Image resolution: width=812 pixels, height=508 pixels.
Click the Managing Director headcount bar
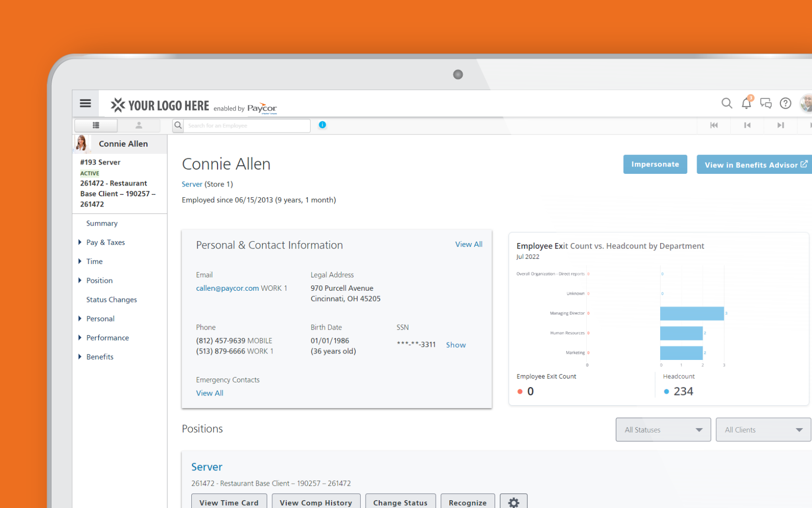pyautogui.click(x=691, y=314)
